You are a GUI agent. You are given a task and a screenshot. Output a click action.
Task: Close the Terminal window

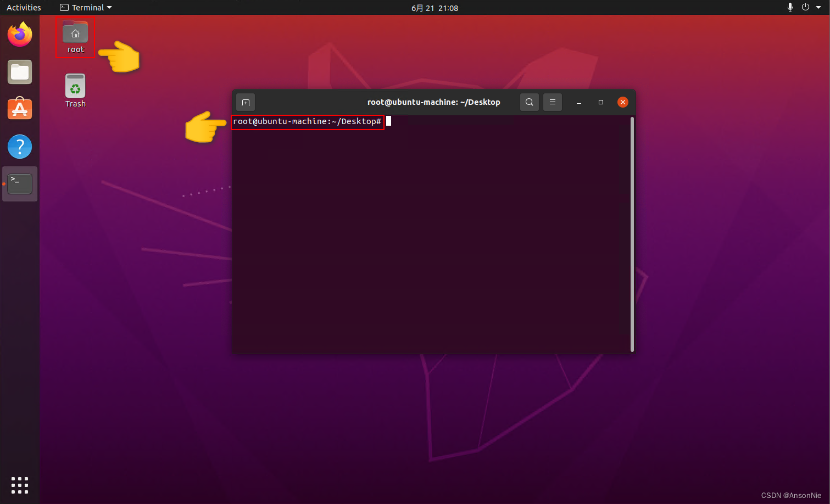623,102
